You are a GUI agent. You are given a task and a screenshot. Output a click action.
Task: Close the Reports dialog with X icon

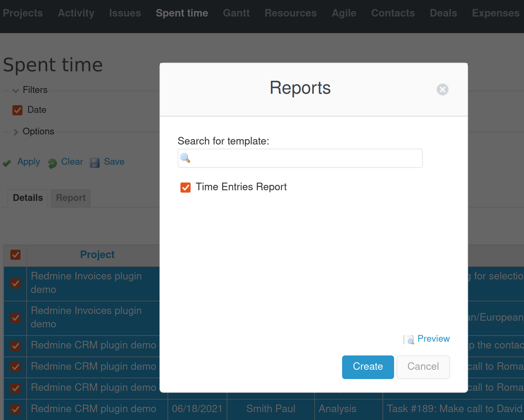(x=442, y=90)
